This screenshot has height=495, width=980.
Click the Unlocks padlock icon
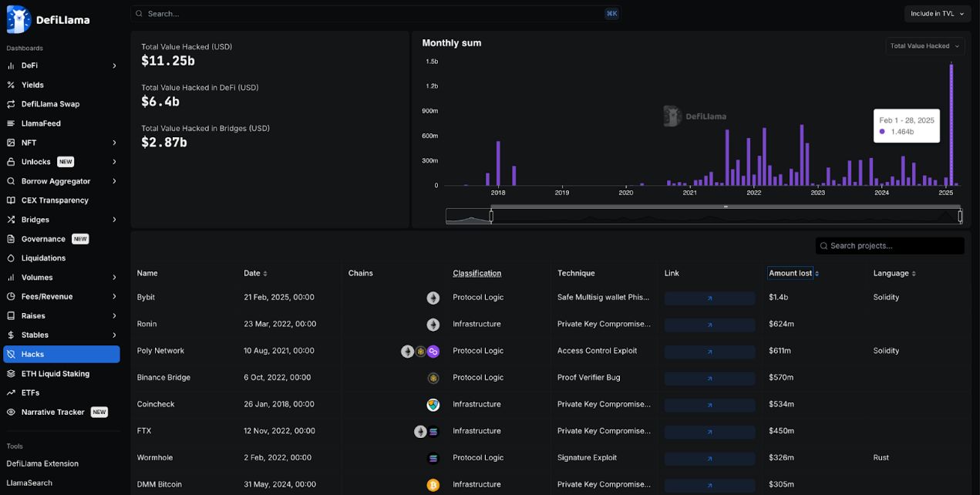coord(11,162)
